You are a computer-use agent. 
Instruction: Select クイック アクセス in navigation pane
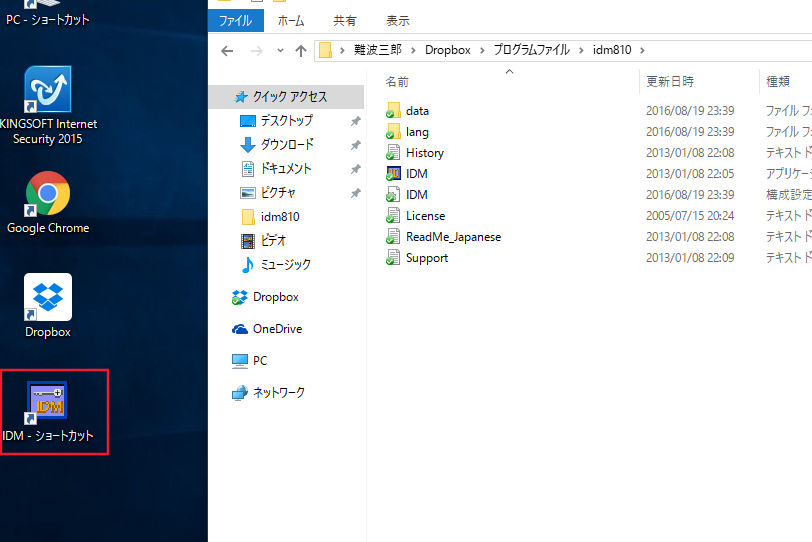click(286, 97)
